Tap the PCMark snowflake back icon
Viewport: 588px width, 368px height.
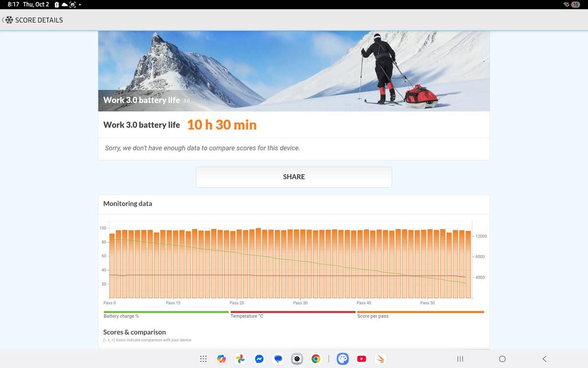pos(8,20)
